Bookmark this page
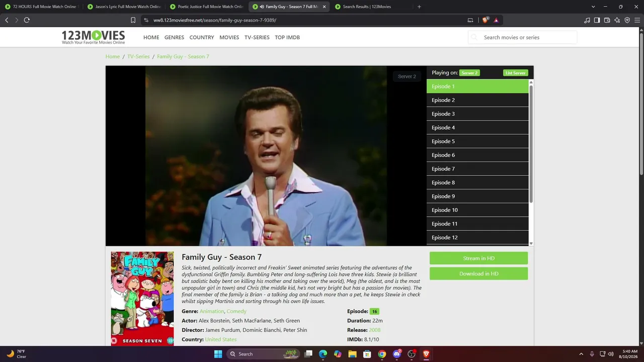 (x=133, y=20)
